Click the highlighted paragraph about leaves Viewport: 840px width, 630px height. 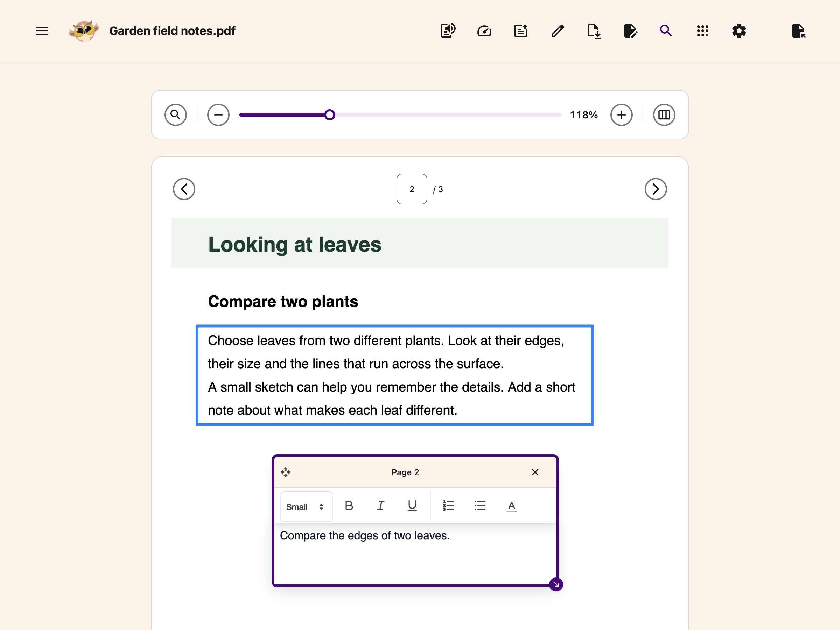(394, 375)
